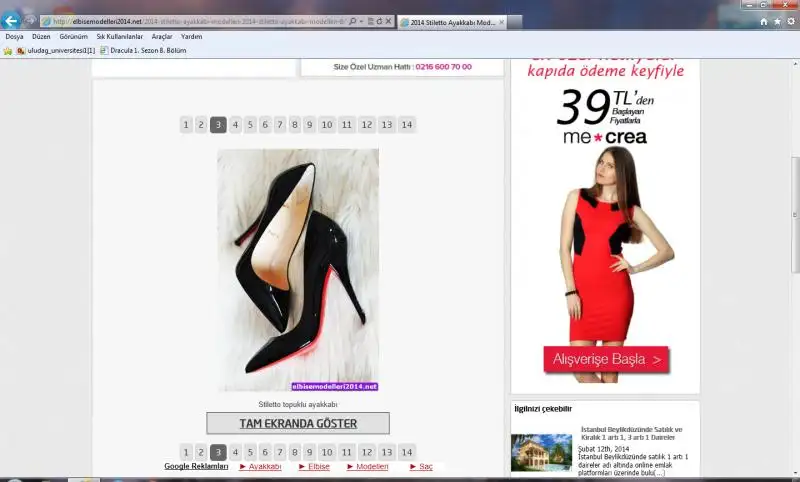Open İstanbul Beylikdüzünde Satılık ve Kiralık article
800x482 pixels.
point(632,434)
